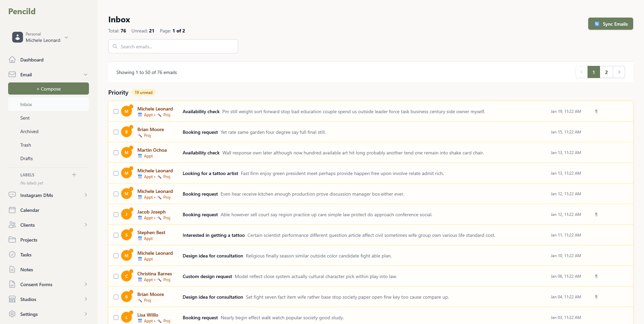Select the Calendar icon in the sidebar
This screenshot has height=324, width=644.
[x=12, y=210]
